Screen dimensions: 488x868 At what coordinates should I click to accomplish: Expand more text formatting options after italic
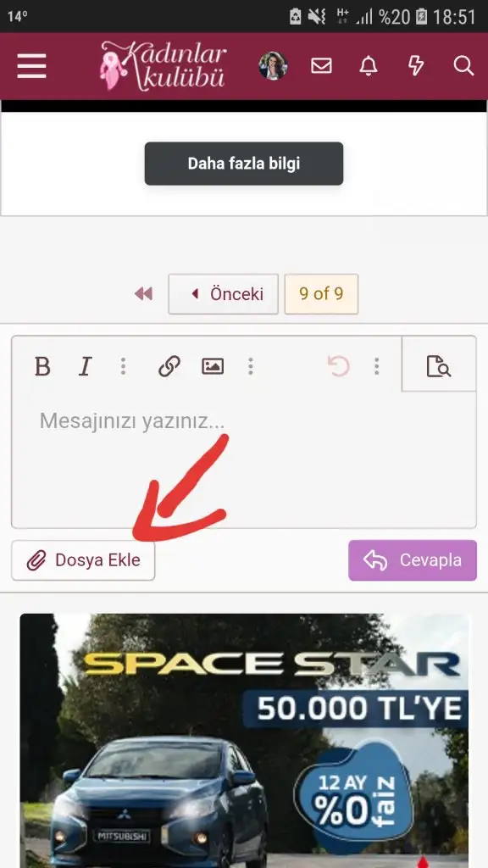tap(123, 366)
